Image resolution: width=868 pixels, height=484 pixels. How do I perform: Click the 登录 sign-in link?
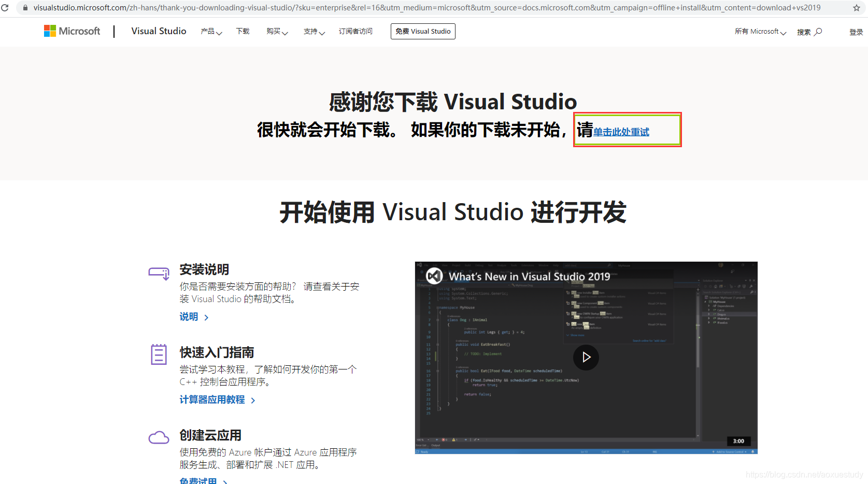click(856, 32)
